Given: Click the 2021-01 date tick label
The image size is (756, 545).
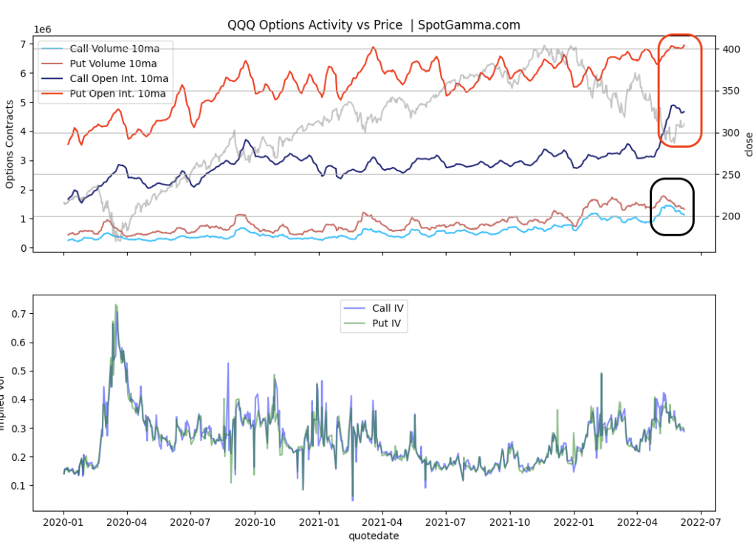Looking at the screenshot, I should (319, 521).
